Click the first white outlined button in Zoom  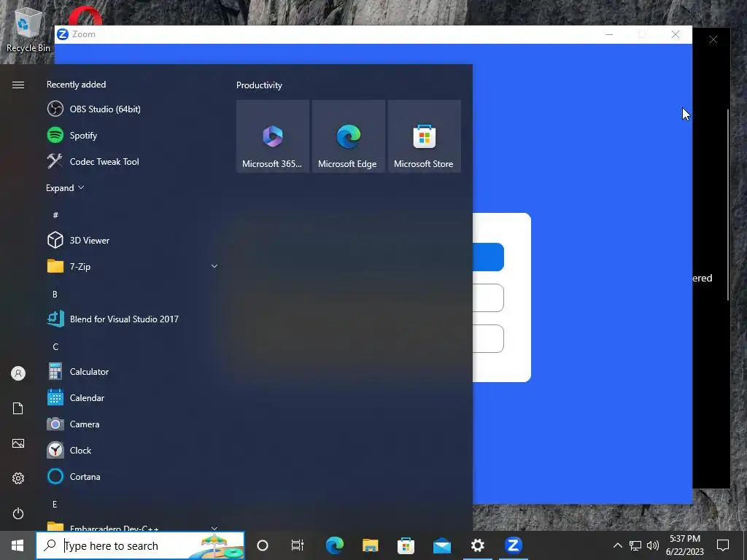tap(488, 297)
